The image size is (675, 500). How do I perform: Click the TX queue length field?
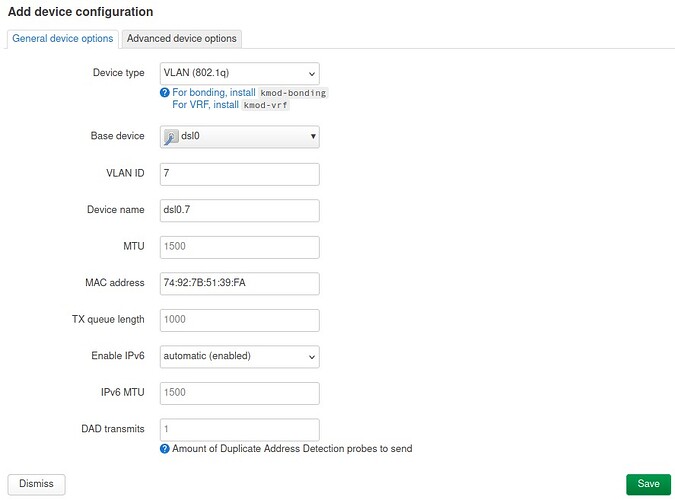[x=239, y=320]
